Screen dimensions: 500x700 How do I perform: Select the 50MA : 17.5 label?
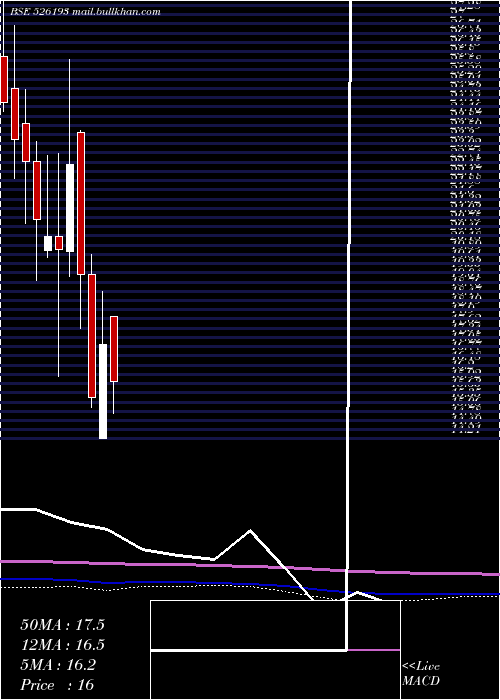tap(62, 625)
